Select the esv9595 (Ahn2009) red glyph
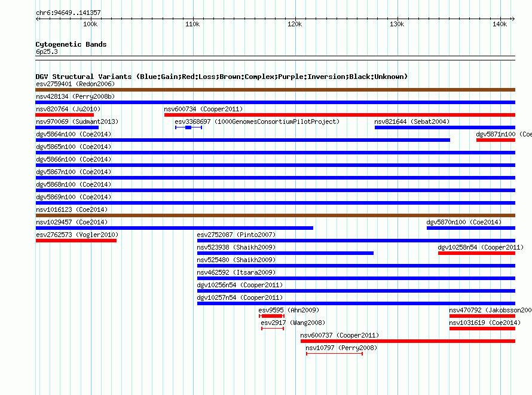 coord(271,316)
